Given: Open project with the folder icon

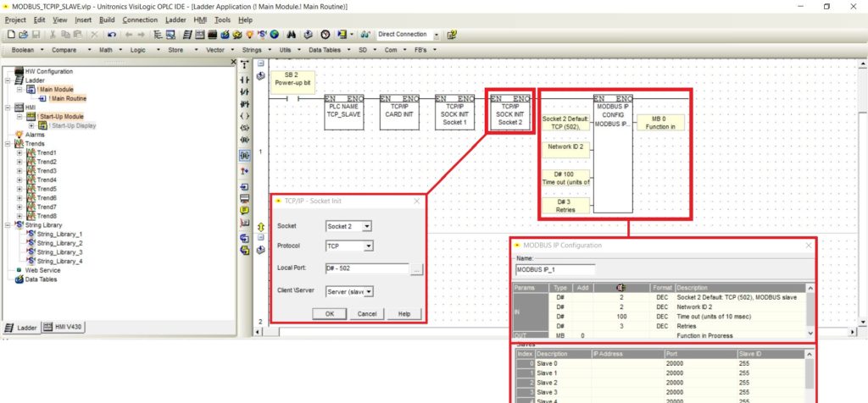Looking at the screenshot, I should coord(23,34).
